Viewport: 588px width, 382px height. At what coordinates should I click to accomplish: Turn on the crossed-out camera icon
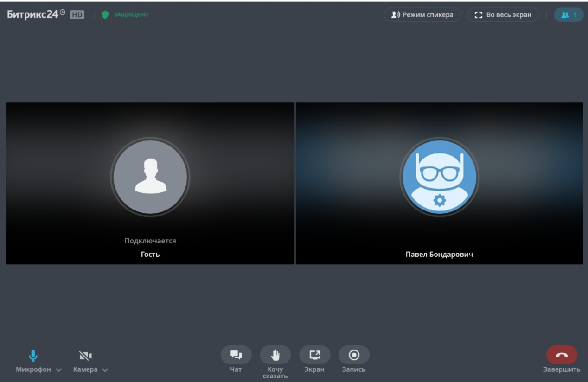(x=85, y=356)
